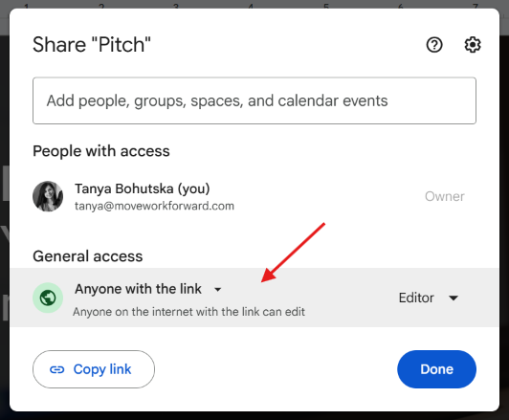This screenshot has height=420, width=509.
Task: Focus the Add people, groups, spaces field
Action: [x=254, y=100]
